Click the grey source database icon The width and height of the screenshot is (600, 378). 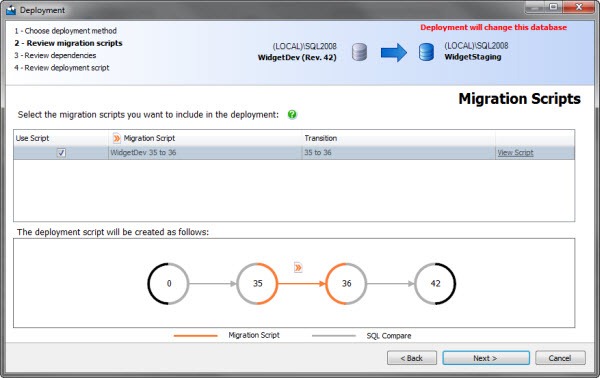coord(359,52)
